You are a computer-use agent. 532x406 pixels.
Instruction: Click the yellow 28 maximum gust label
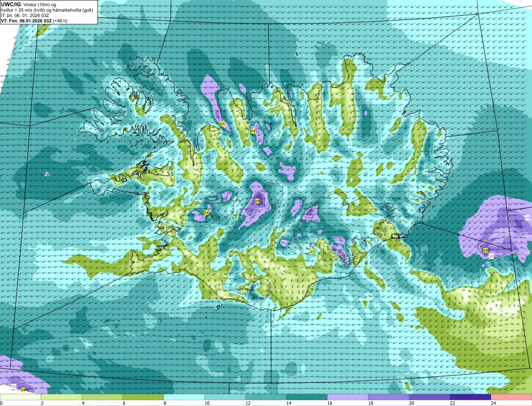point(23,390)
